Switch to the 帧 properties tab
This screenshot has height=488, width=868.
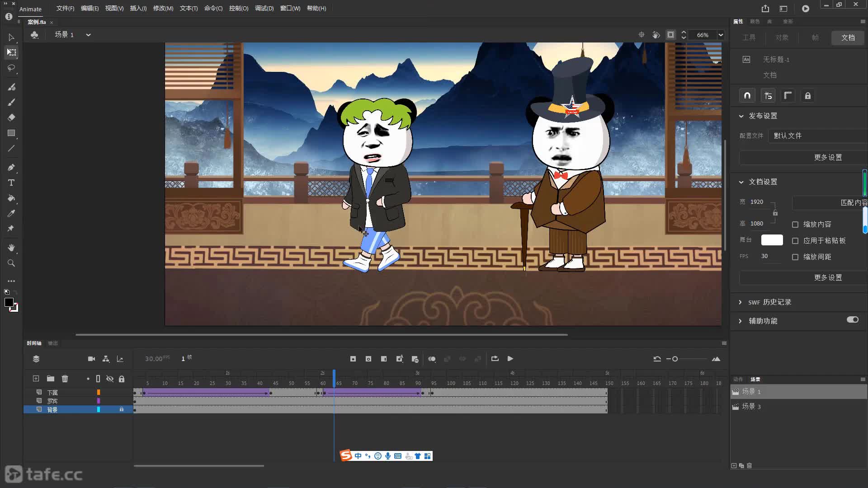(x=815, y=38)
